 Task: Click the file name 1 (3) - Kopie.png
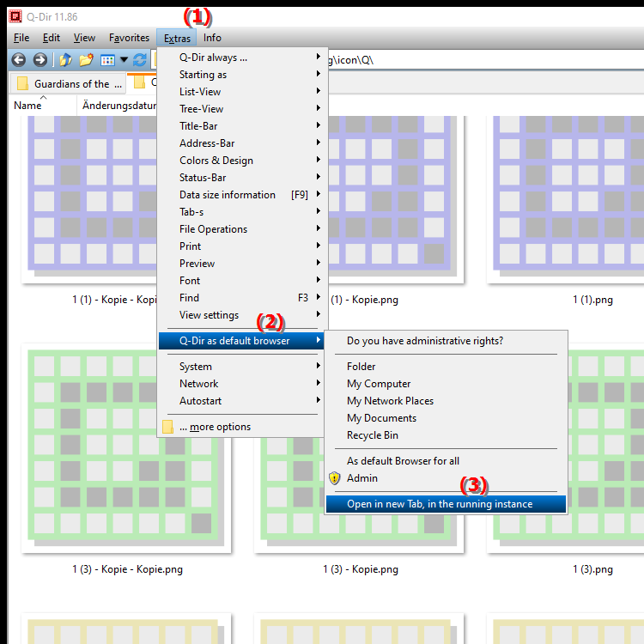[x=360, y=569]
